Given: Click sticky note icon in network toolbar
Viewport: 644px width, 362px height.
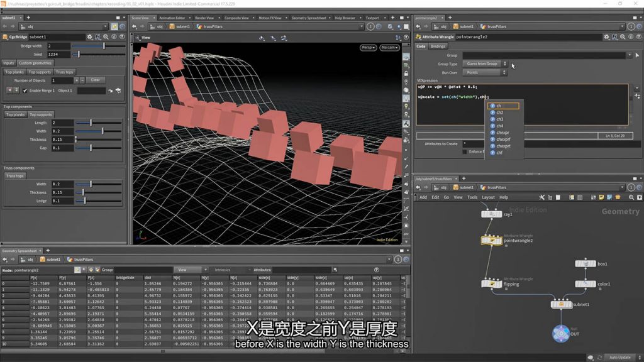Looking at the screenshot, I should click(601, 197).
